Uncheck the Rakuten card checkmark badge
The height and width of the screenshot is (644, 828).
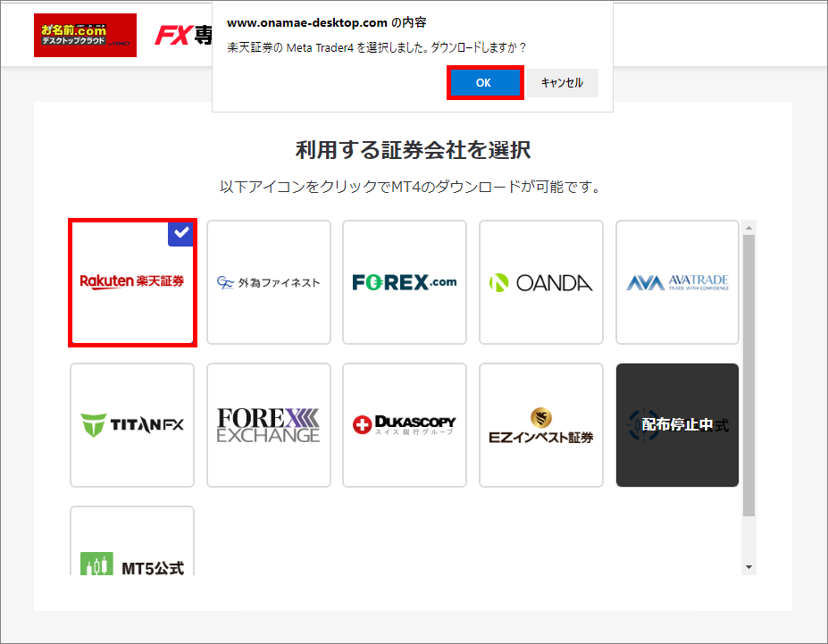coord(181,232)
